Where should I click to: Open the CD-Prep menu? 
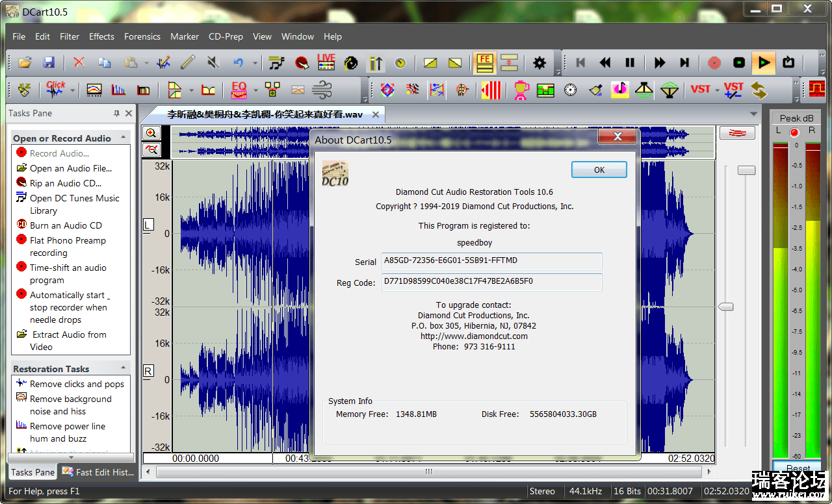226,36
